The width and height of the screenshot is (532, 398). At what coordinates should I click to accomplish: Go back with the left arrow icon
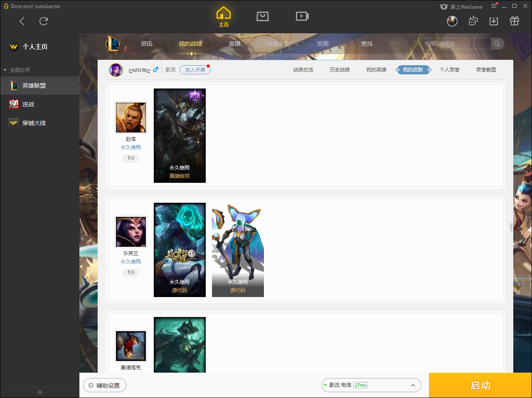[x=22, y=21]
